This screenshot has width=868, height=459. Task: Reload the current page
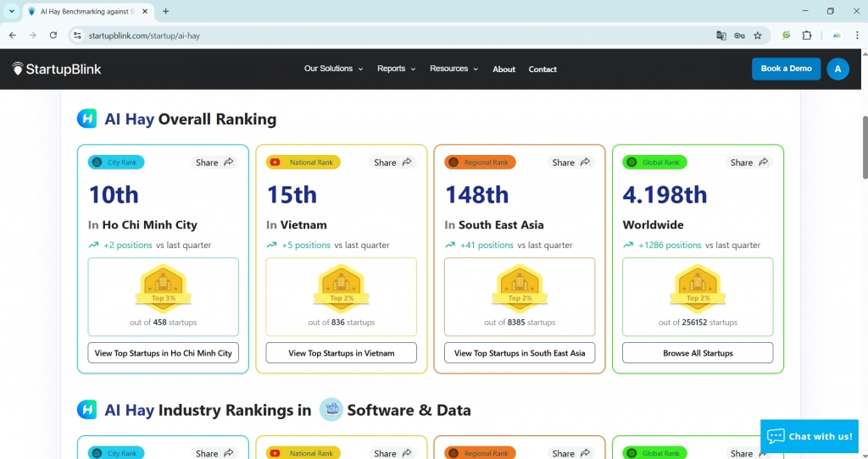(53, 36)
